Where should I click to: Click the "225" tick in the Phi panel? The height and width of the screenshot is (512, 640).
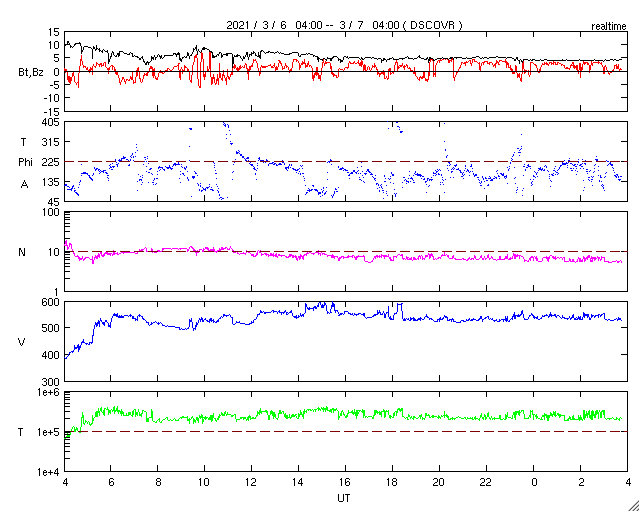click(53, 162)
